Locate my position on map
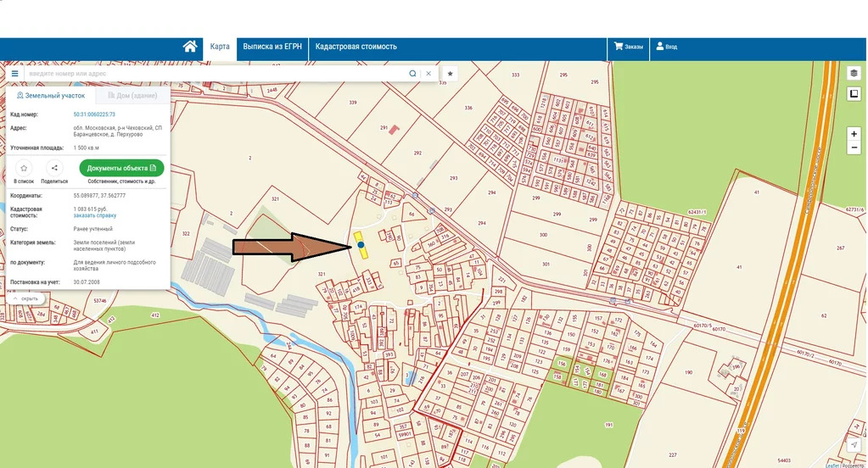The image size is (868, 468). (854, 444)
